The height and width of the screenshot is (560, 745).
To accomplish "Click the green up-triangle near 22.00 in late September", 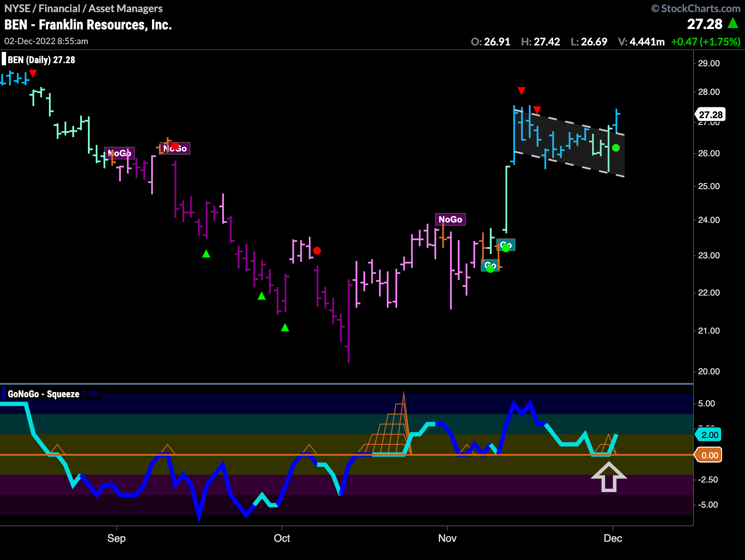I will click(262, 296).
